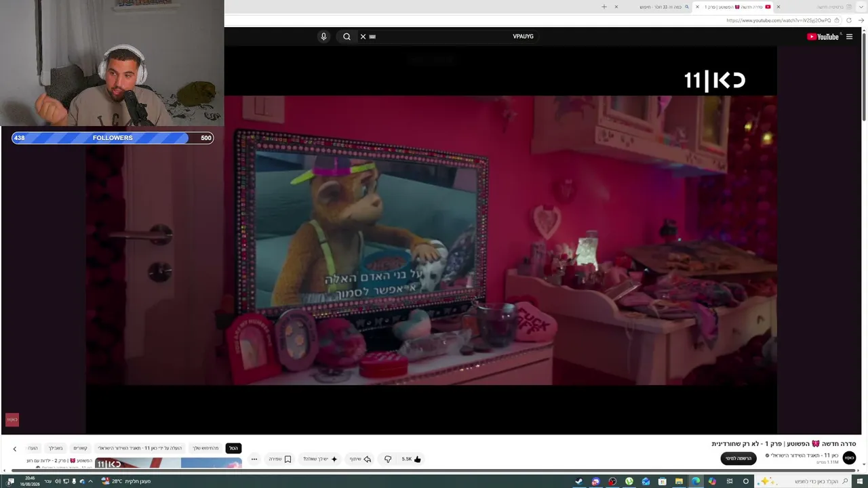Open the Kan 11 channel name link
Image resolution: width=868 pixels, height=488 pixels.
(804, 455)
